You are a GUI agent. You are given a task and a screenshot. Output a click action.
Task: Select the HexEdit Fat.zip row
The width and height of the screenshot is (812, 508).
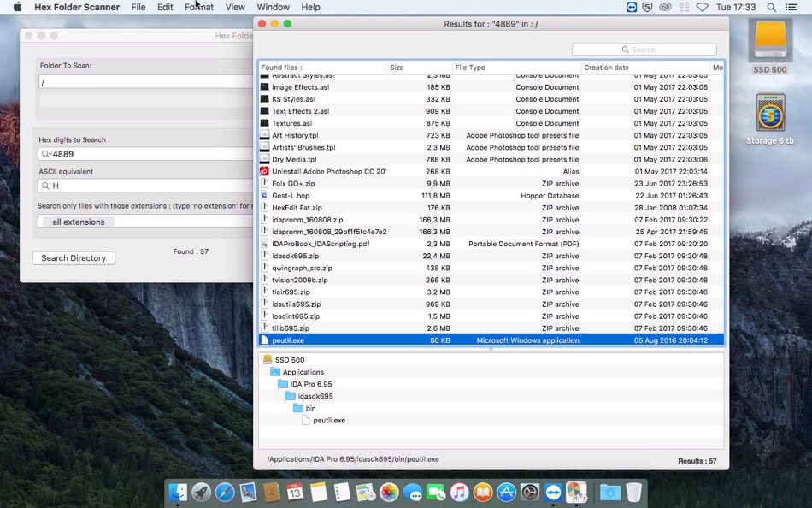(491, 207)
